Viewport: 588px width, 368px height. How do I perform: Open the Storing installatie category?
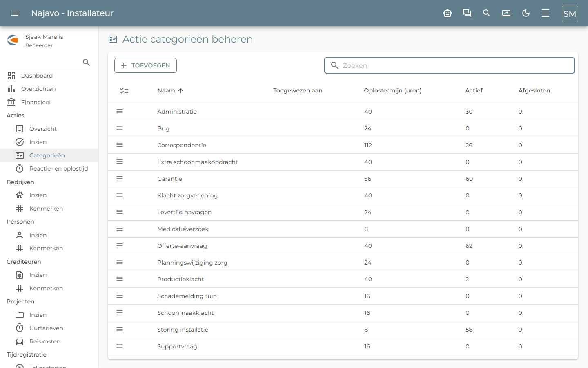[183, 330]
